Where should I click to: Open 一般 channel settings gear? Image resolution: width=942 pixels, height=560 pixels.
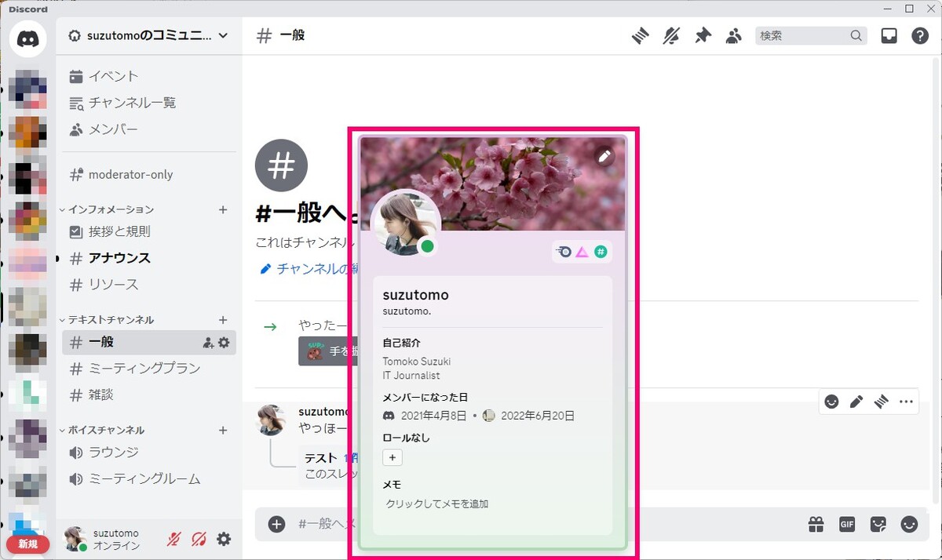[224, 342]
